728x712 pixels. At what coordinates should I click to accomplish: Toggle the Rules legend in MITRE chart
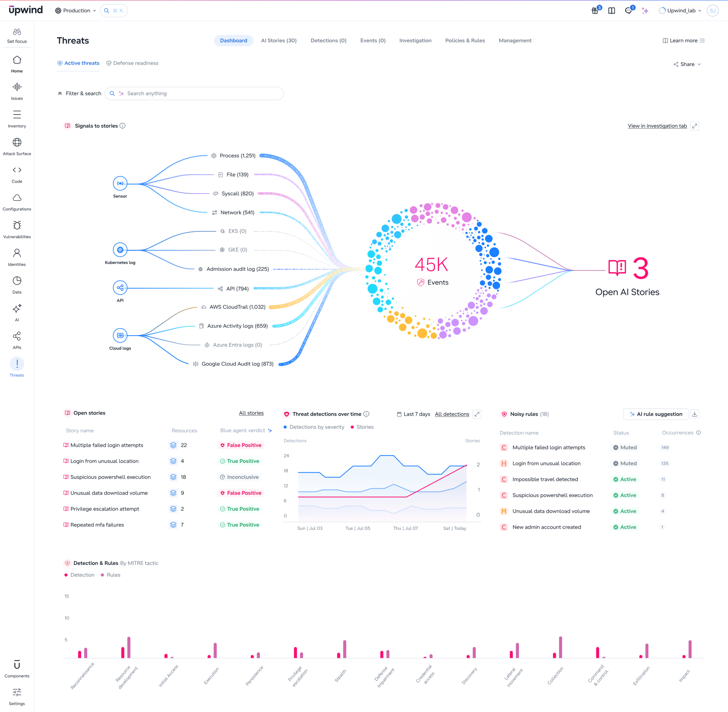(x=110, y=575)
